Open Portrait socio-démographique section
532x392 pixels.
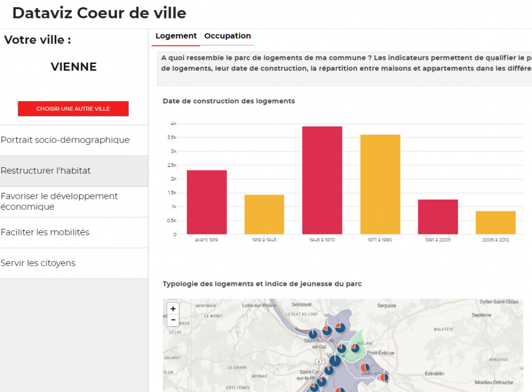click(74, 140)
